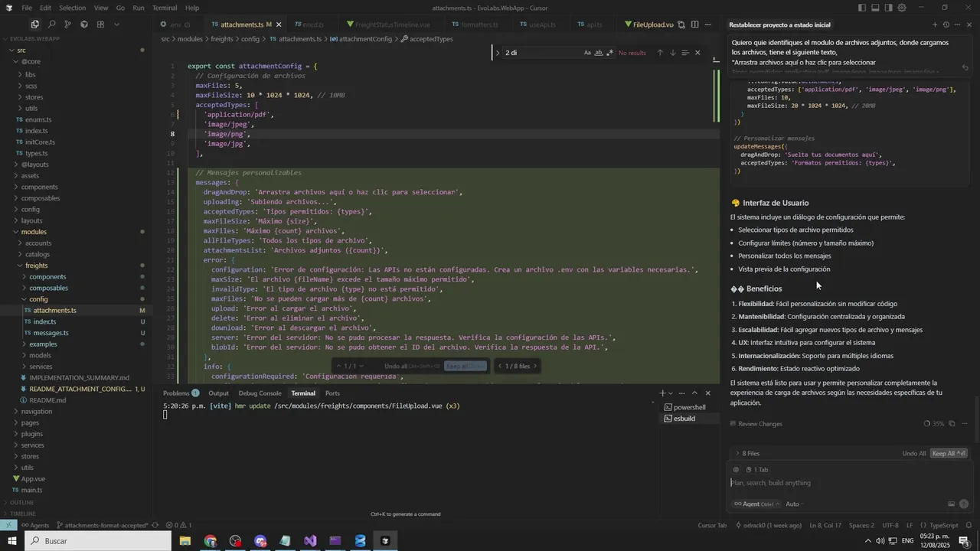Screen dimensions: 980x551
Task: Show chat history clock icon
Action: 946,24
